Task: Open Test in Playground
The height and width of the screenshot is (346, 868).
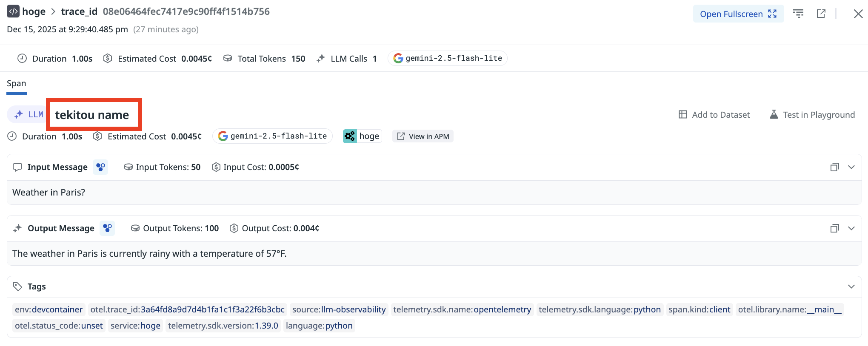Action: click(812, 115)
